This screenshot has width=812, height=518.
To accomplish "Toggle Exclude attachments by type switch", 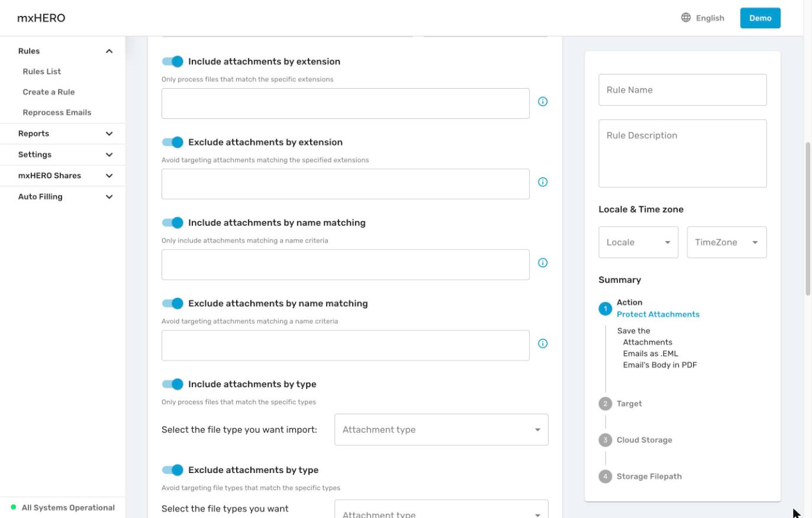I will [173, 470].
